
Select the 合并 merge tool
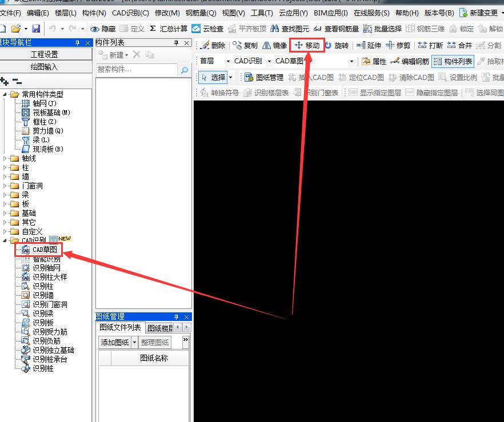459,45
